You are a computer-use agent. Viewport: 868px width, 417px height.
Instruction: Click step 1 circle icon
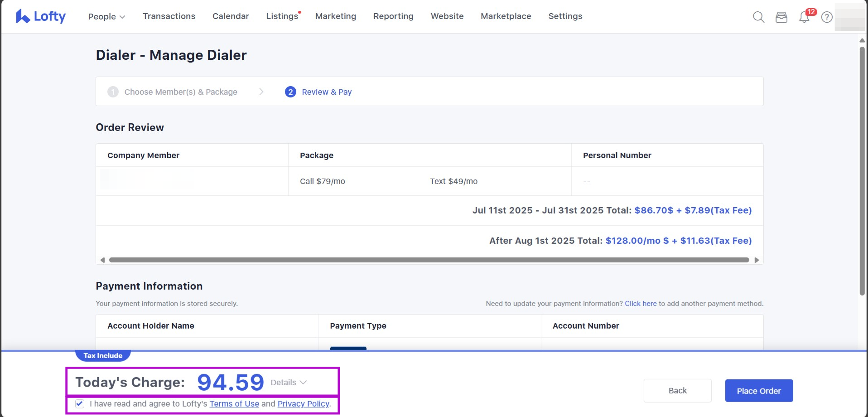(113, 92)
